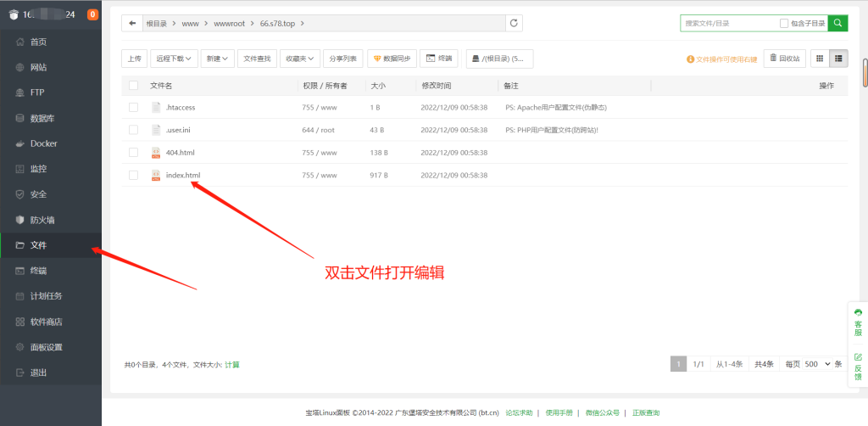868x426 pixels.
Task: Open the index.html file icon
Action: click(156, 175)
